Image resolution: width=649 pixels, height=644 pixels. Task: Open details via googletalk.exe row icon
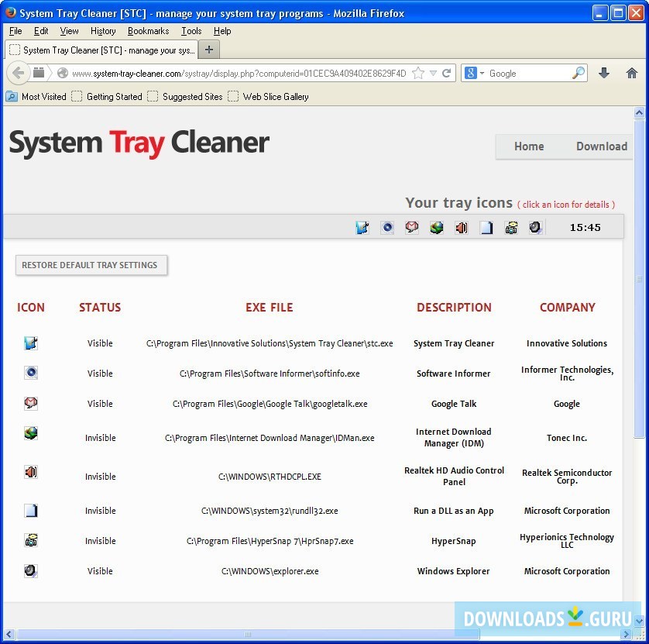[31, 403]
